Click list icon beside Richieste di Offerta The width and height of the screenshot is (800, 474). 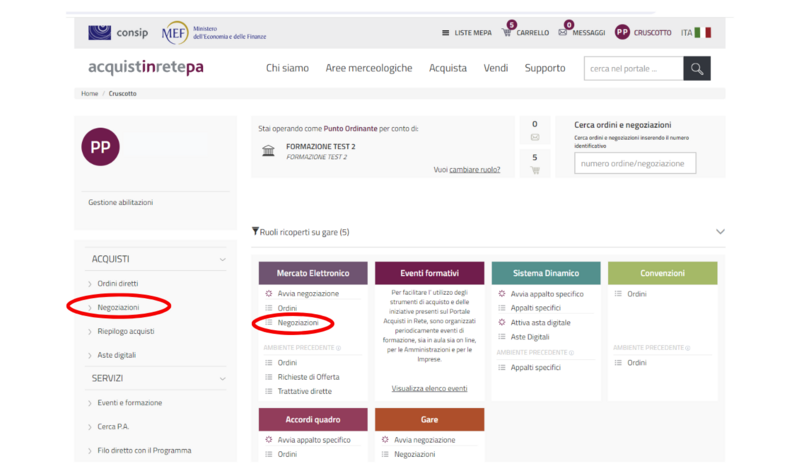[x=269, y=377]
